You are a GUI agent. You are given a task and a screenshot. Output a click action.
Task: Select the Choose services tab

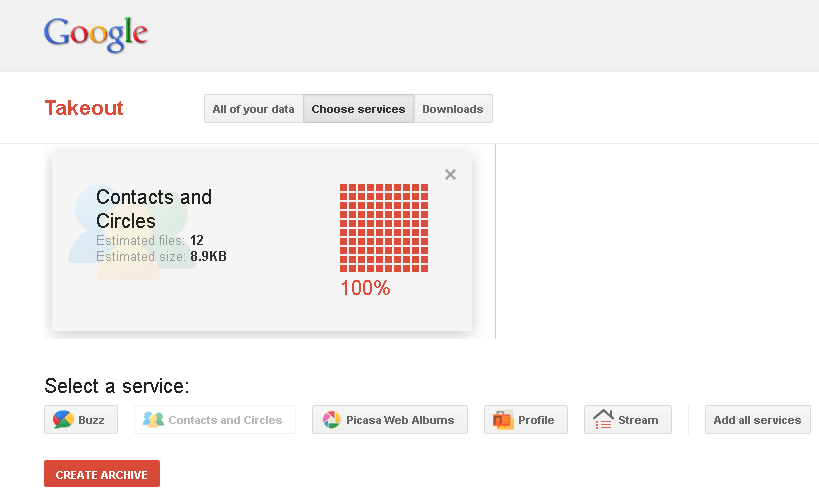pos(359,109)
